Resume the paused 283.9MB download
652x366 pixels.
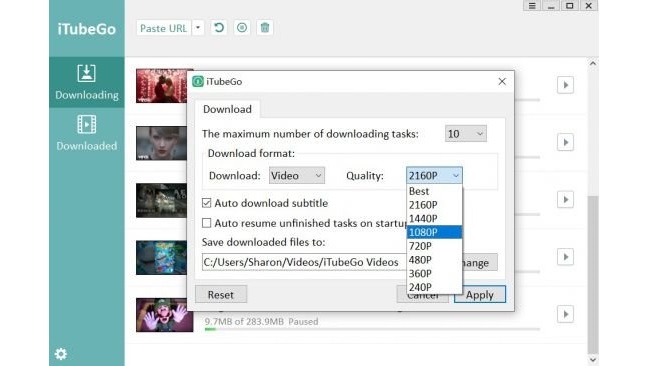[566, 314]
